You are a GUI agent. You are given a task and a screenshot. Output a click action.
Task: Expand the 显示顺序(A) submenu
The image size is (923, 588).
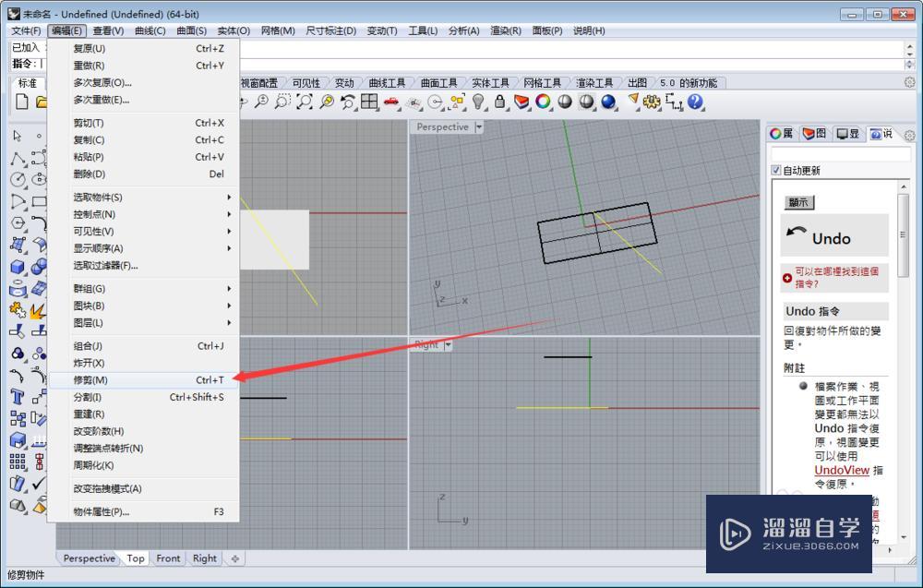[x=144, y=248]
